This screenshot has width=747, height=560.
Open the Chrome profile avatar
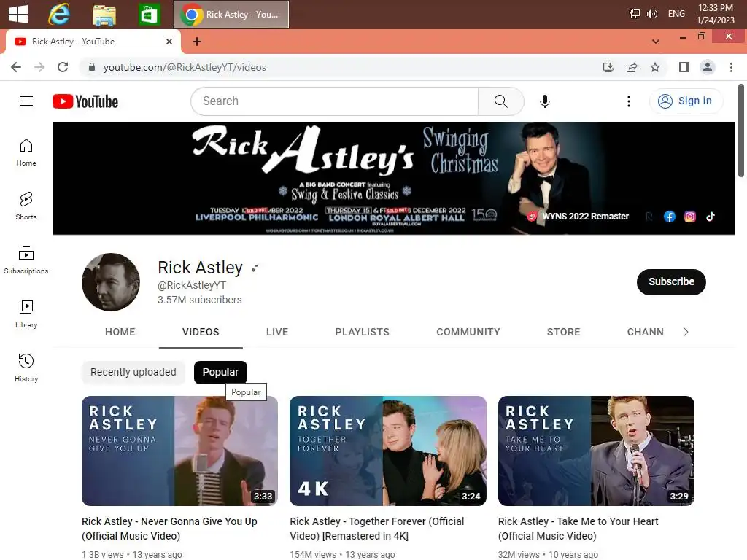(x=708, y=67)
